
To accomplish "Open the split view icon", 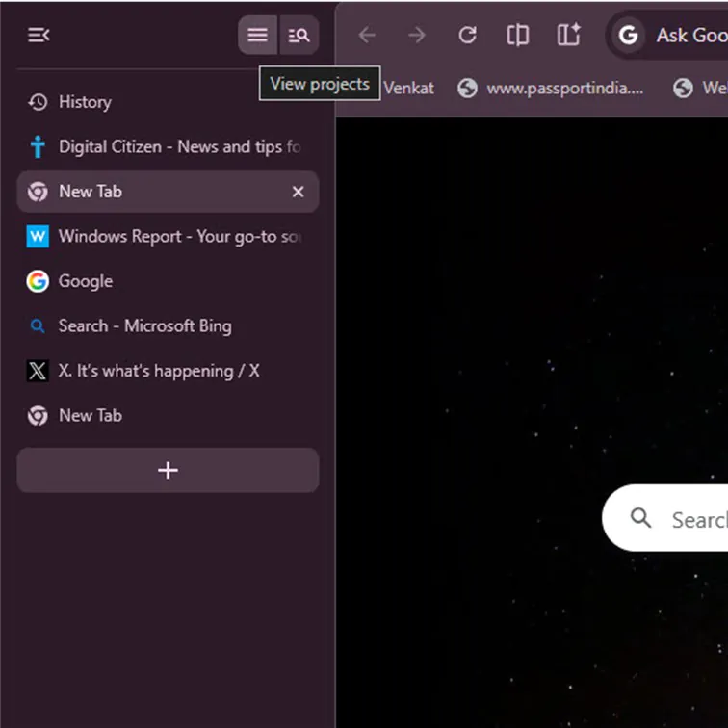I will point(518,36).
